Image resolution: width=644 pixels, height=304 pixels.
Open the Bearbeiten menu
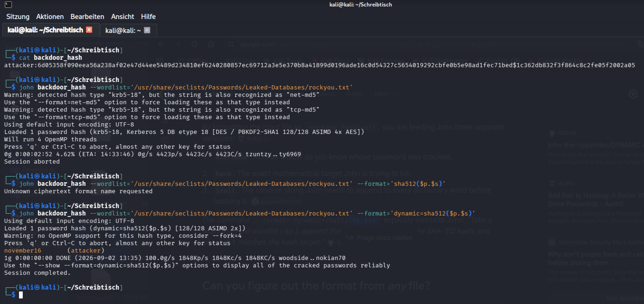(x=87, y=16)
